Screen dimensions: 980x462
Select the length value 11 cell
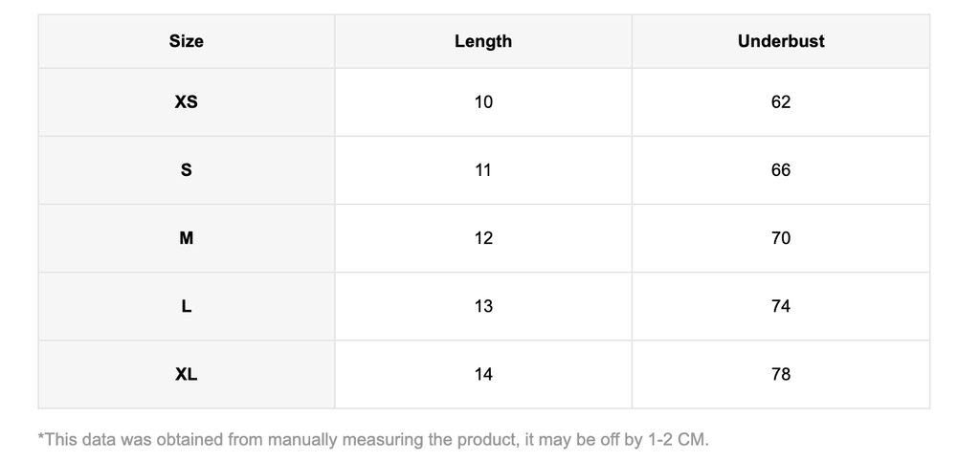483,169
